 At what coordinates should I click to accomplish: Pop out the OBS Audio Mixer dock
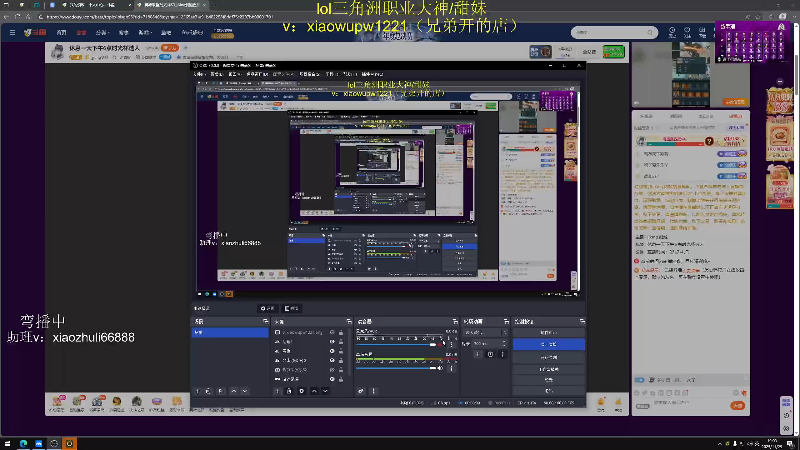[x=455, y=321]
